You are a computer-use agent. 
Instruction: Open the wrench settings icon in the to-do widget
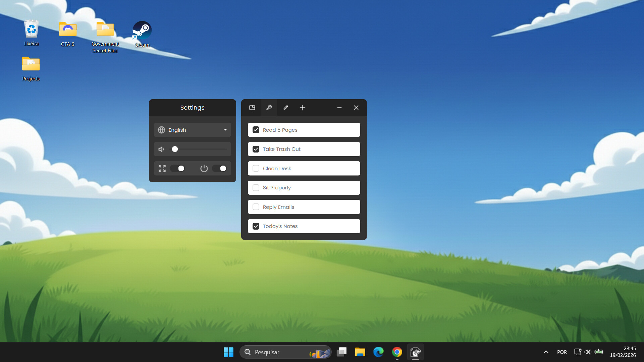(x=269, y=108)
